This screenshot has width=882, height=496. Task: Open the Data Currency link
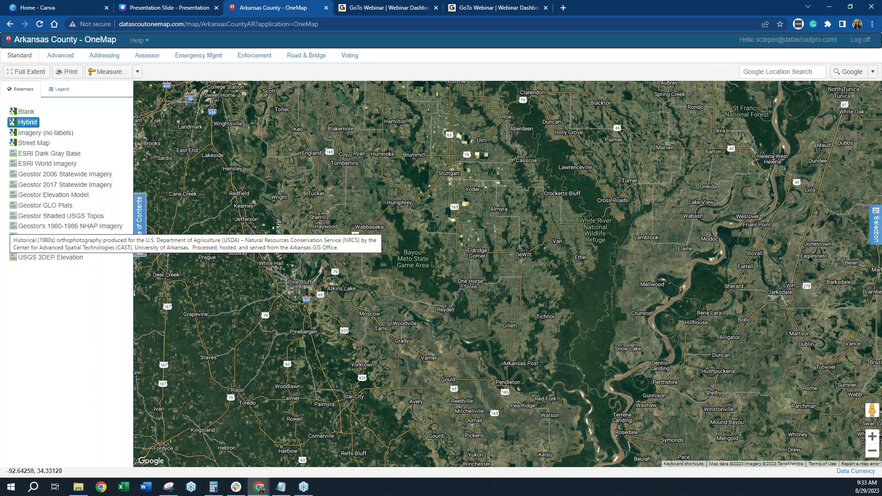point(856,471)
